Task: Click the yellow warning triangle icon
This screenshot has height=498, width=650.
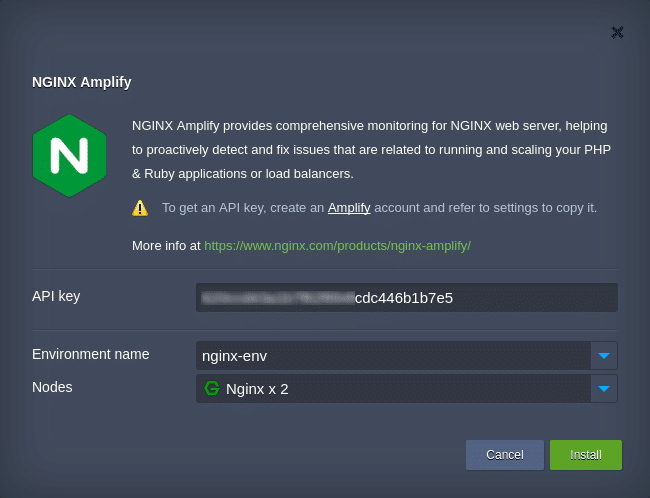Action: 140,208
